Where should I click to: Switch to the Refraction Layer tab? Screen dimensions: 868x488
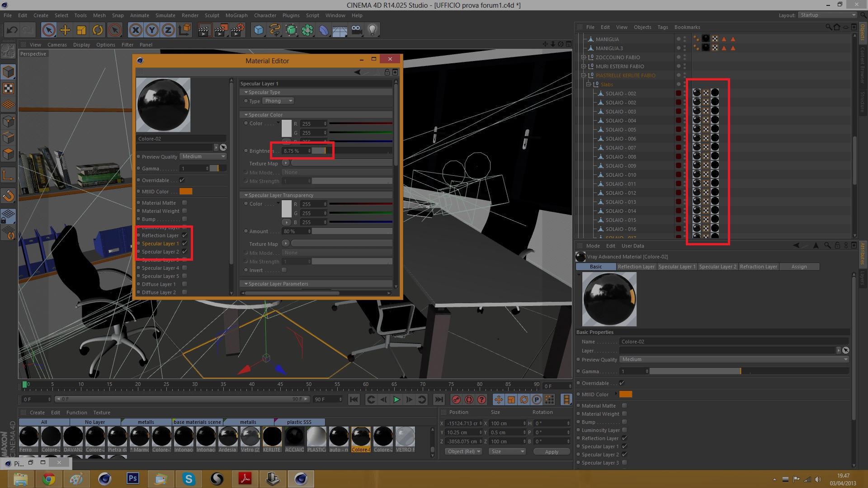(758, 267)
